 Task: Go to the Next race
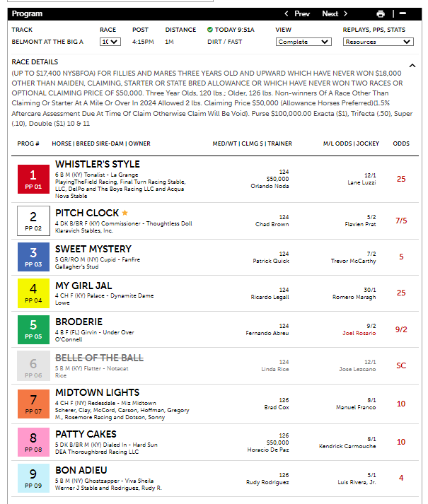[x=335, y=13]
